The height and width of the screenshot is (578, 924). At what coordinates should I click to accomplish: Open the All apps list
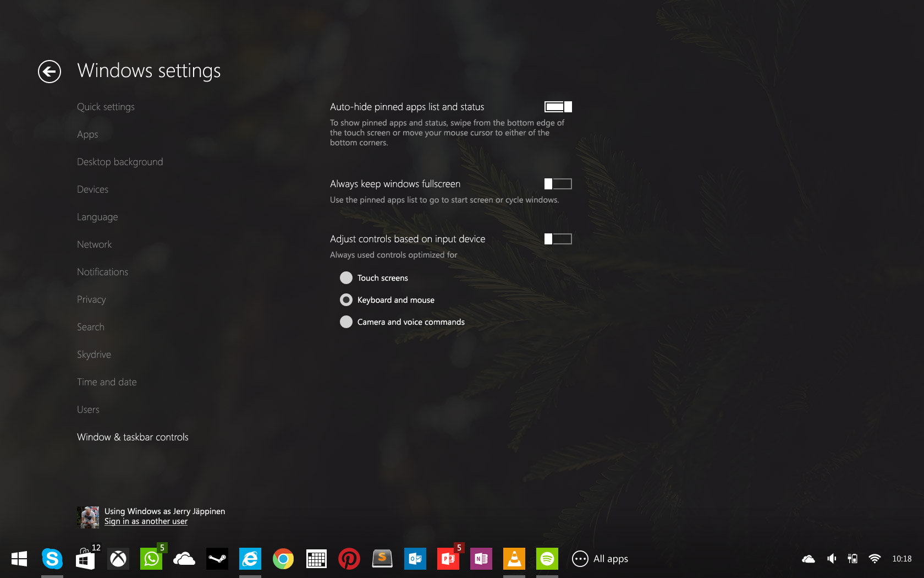click(x=600, y=559)
